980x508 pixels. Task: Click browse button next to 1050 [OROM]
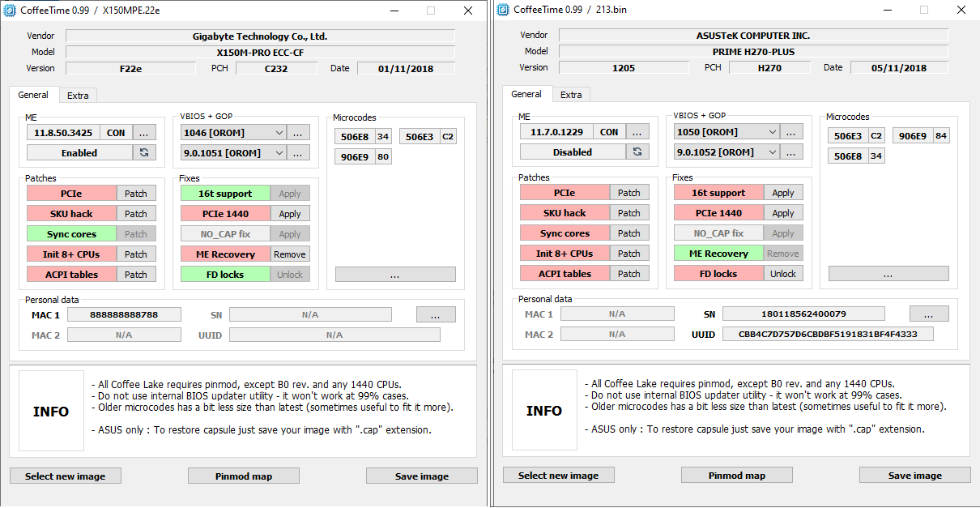pos(791,131)
